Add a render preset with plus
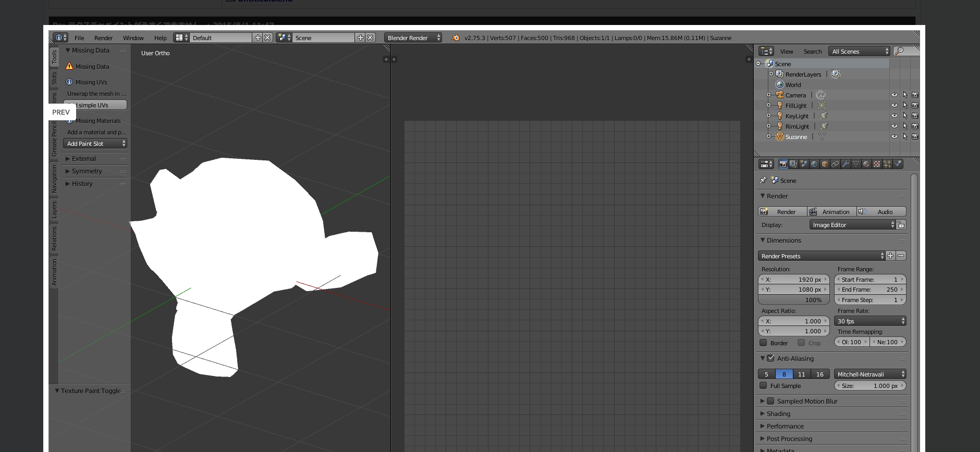This screenshot has height=452, width=980. tap(890, 256)
